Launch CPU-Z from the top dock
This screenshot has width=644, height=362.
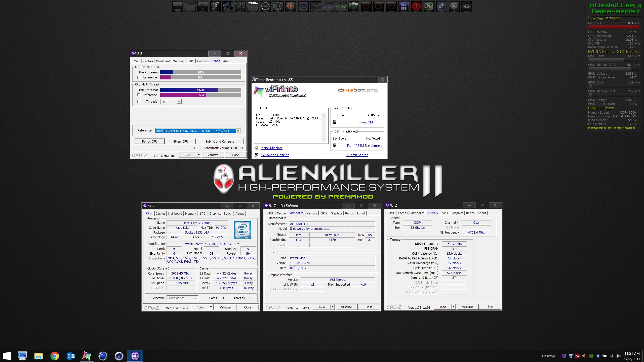pos(328,7)
